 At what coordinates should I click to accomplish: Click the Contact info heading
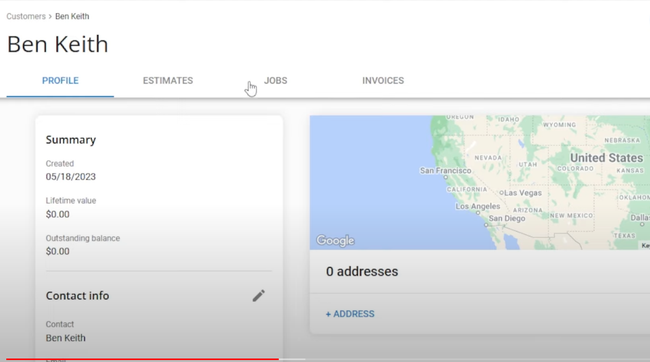pos(78,296)
